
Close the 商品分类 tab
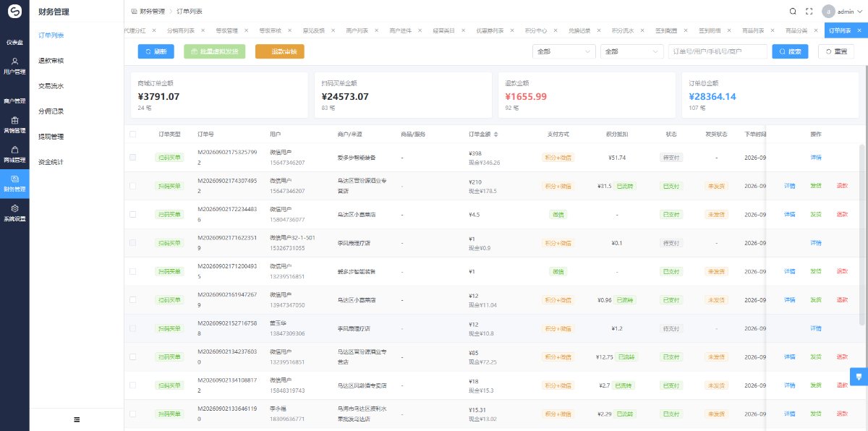(815, 31)
